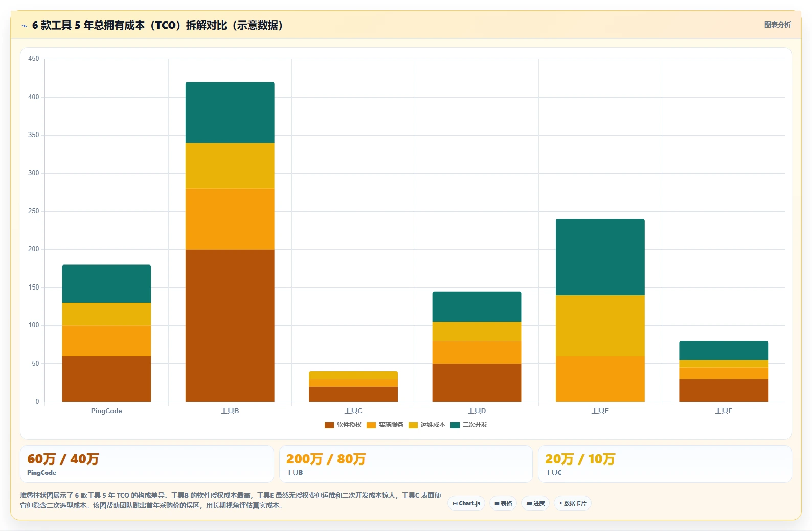The width and height of the screenshot is (812, 531).
Task: Click the 6 款工具 5 年总拥有成本 title
Action: coord(157,25)
